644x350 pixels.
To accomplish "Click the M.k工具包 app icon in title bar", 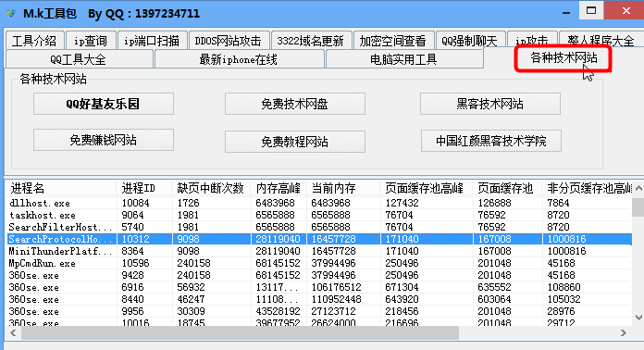I will tap(11, 14).
